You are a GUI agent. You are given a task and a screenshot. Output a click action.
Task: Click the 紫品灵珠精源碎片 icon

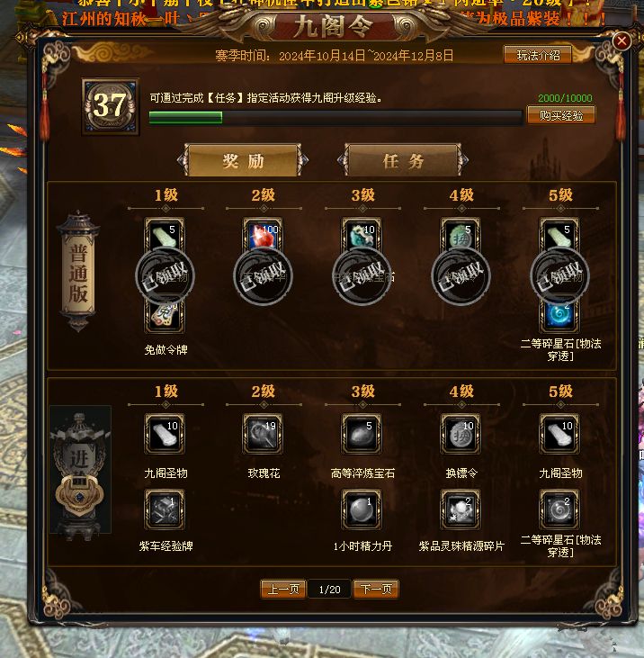tap(461, 509)
